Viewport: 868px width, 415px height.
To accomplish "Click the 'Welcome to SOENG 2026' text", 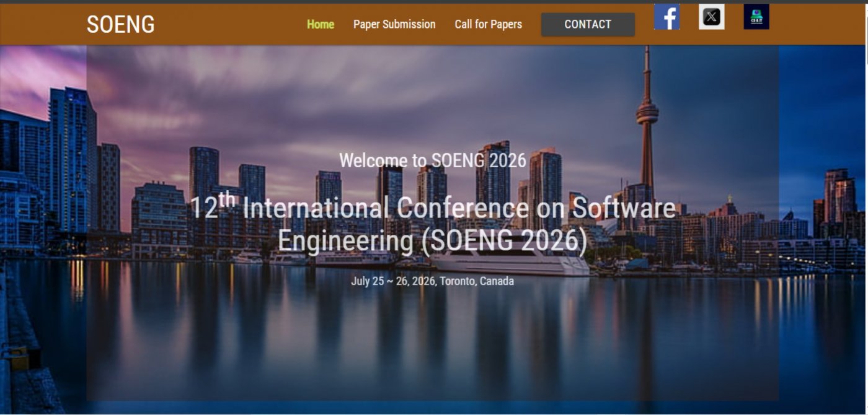I will (x=432, y=160).
